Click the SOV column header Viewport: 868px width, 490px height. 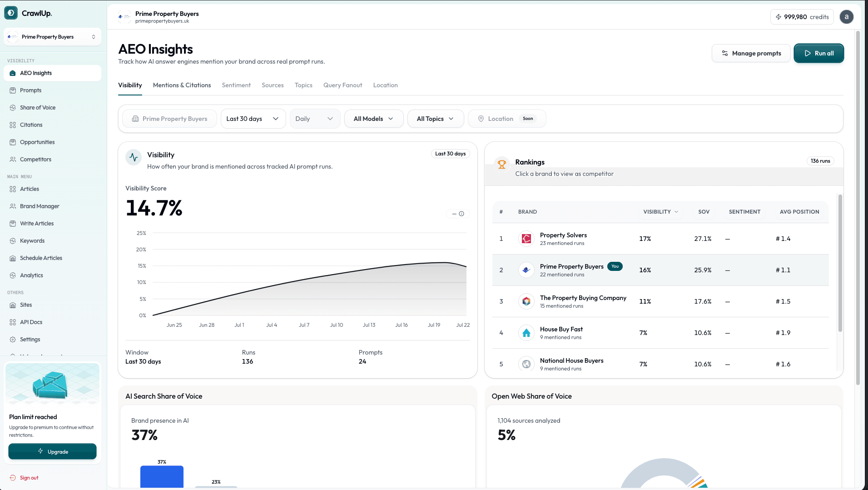coord(704,212)
